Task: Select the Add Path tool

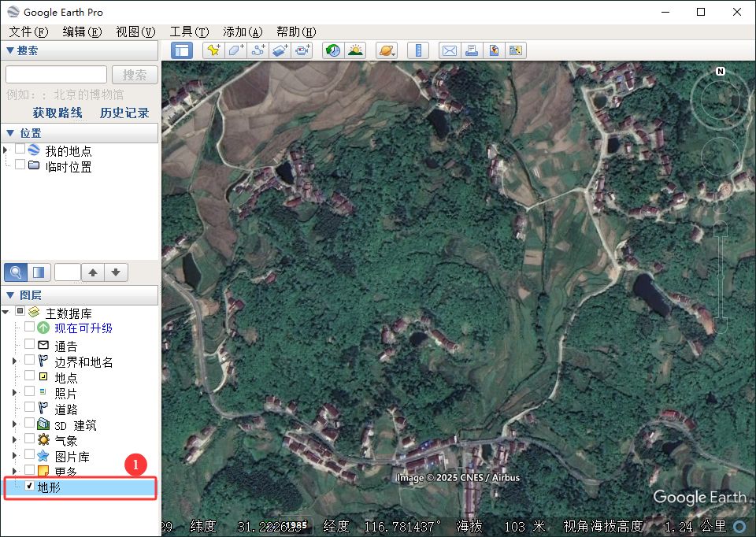Action: pos(258,50)
